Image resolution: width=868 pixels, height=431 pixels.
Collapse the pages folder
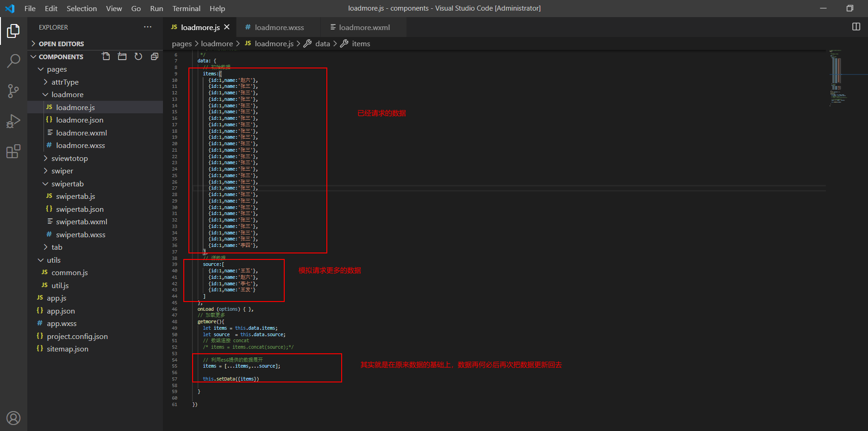(x=95, y=69)
